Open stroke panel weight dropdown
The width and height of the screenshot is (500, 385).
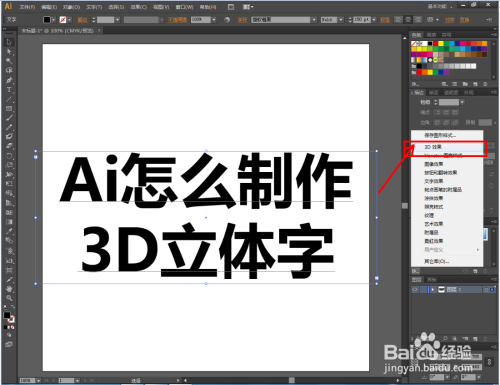[462, 102]
